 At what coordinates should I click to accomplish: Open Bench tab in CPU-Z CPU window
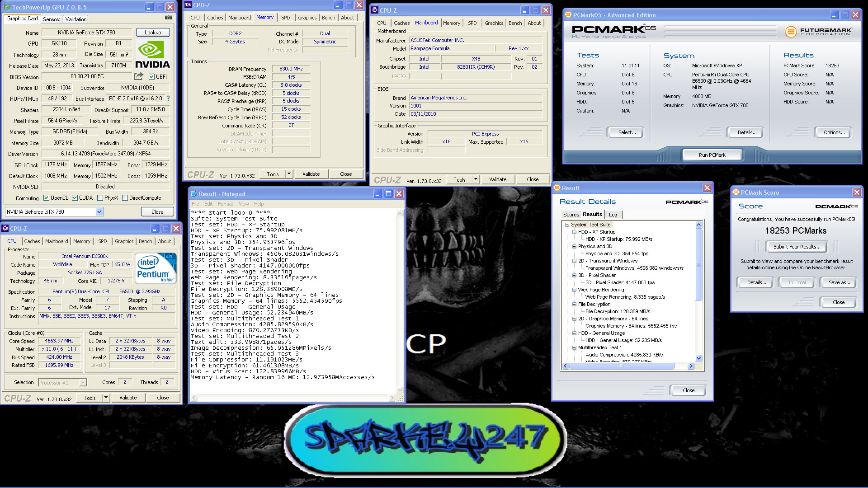tap(145, 241)
